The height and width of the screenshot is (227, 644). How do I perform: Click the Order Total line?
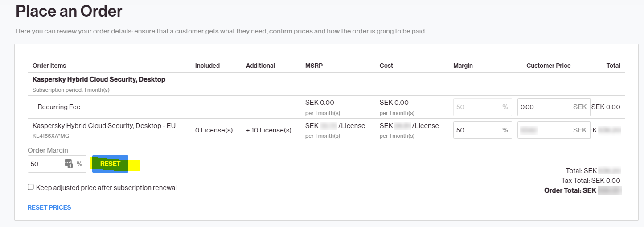[x=582, y=190]
